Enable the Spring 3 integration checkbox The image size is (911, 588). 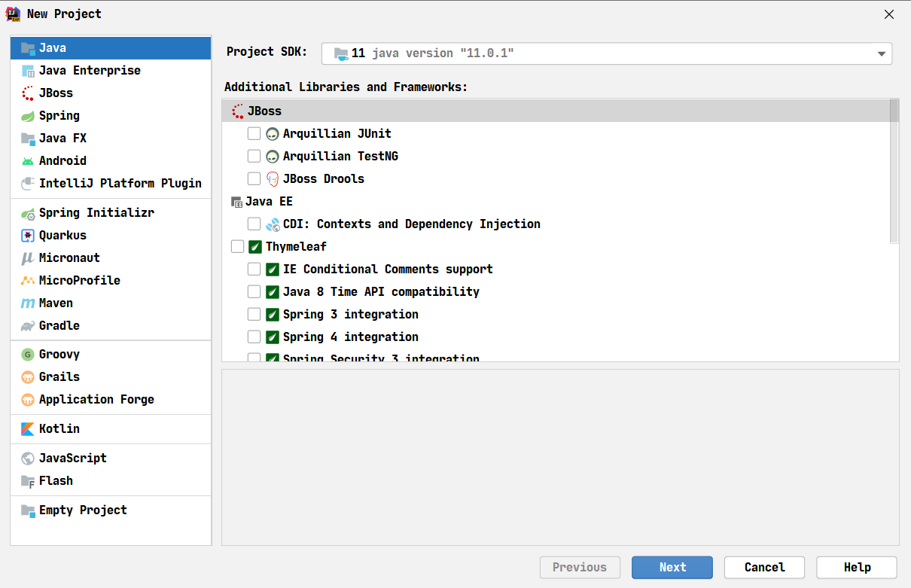point(254,315)
